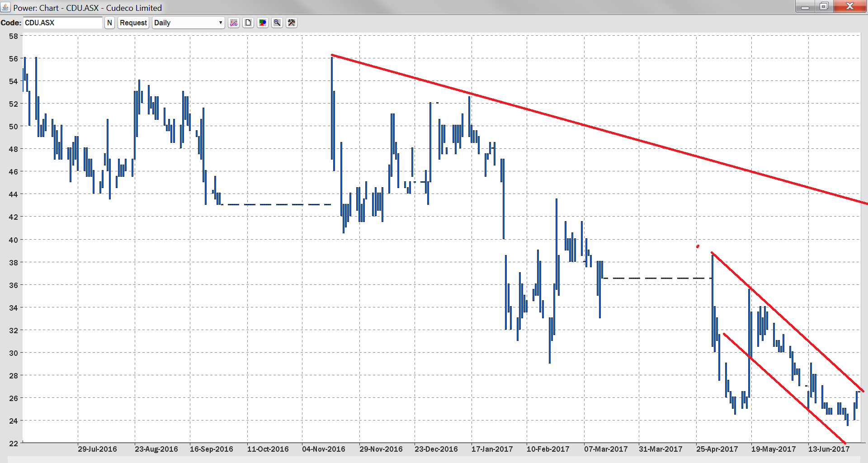The height and width of the screenshot is (463, 868).
Task: Click the 26 price axis label
Action: (14, 398)
